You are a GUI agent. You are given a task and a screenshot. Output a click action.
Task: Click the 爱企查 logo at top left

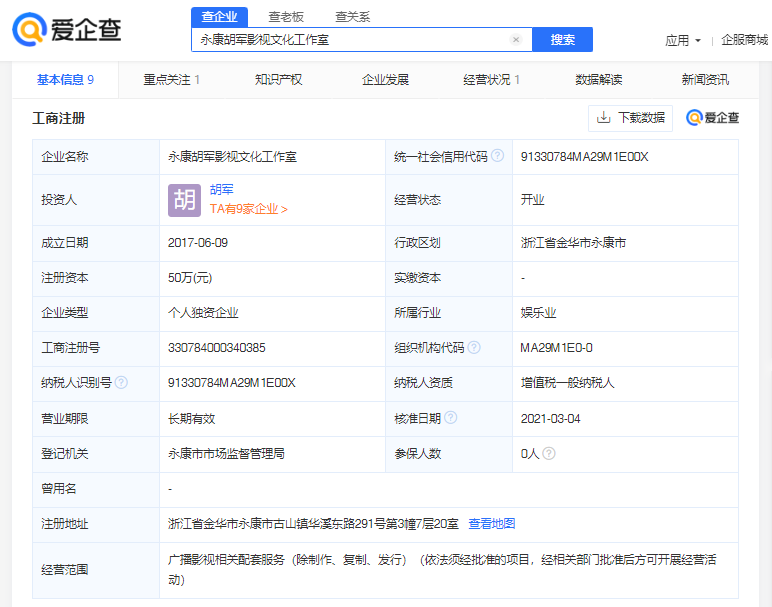(67, 30)
